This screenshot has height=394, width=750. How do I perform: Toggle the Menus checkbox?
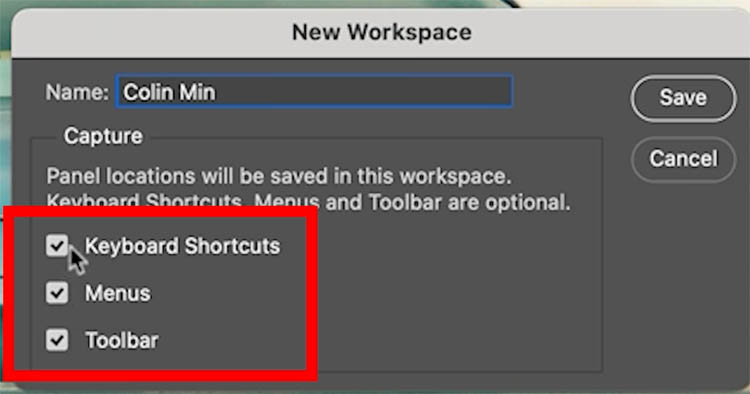[x=57, y=293]
